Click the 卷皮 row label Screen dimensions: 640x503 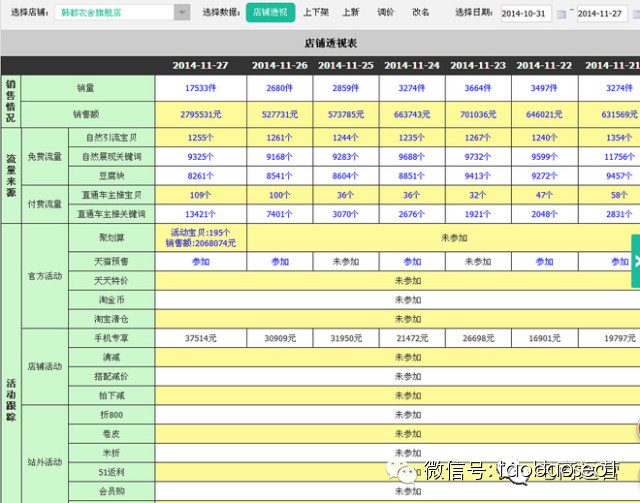[111, 434]
